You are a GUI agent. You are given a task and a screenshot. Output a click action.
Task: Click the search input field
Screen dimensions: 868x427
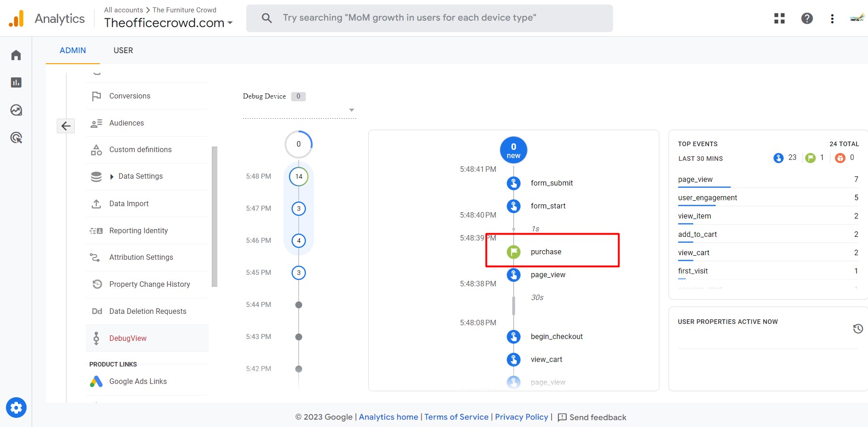tap(429, 18)
